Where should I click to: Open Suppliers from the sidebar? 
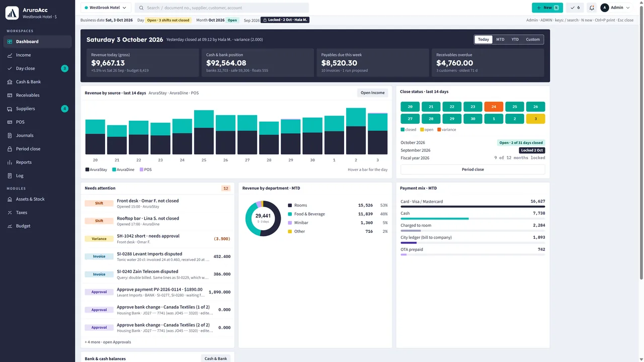37,109
